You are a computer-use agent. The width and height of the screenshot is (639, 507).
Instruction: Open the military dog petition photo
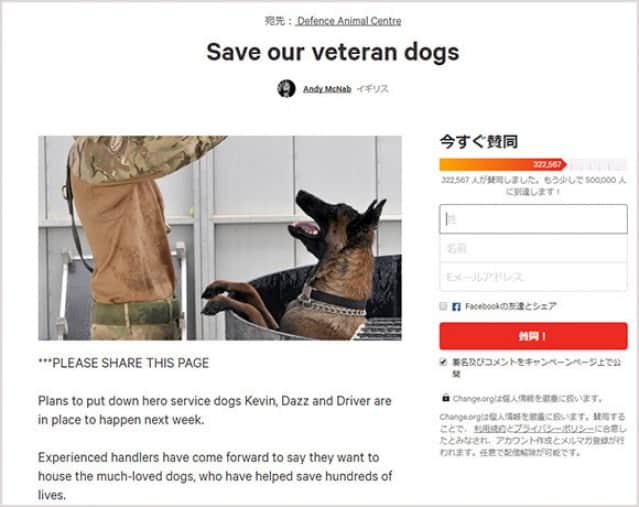click(220, 238)
